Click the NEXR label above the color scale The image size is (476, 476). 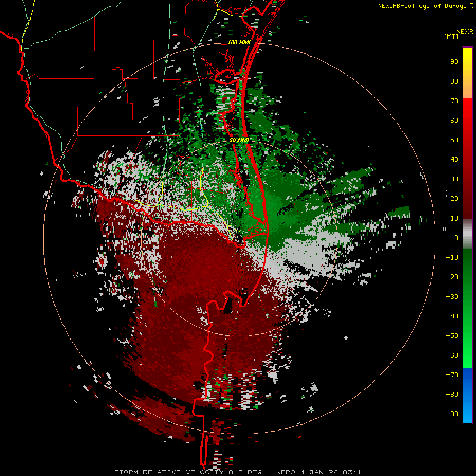click(x=465, y=32)
